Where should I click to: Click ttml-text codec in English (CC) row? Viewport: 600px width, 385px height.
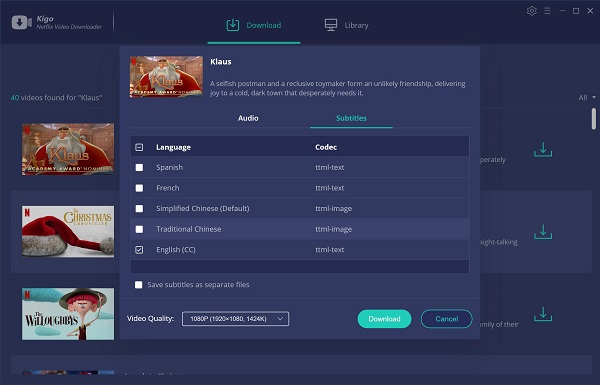pyautogui.click(x=329, y=250)
